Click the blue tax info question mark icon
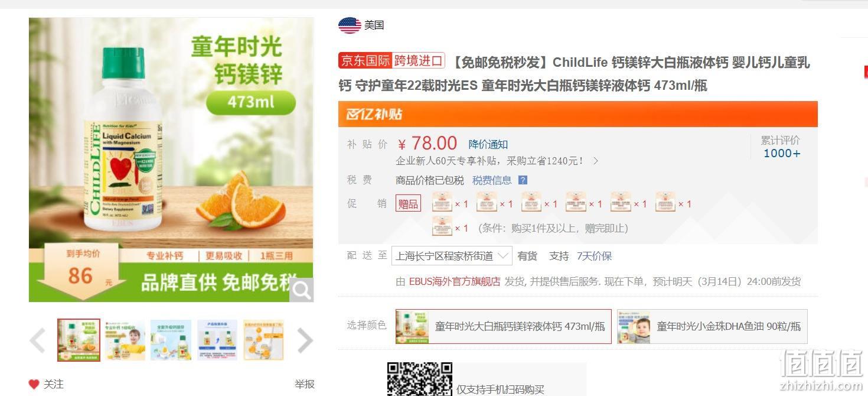Viewport: 868px width, 396px height. (x=523, y=180)
